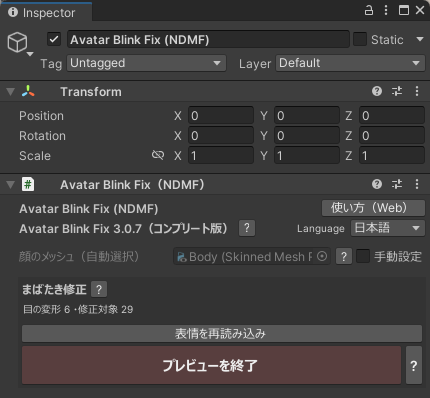Image resolution: width=430 pixels, height=398 pixels.
Task: Click the Rotation Z field
Action: click(392, 136)
